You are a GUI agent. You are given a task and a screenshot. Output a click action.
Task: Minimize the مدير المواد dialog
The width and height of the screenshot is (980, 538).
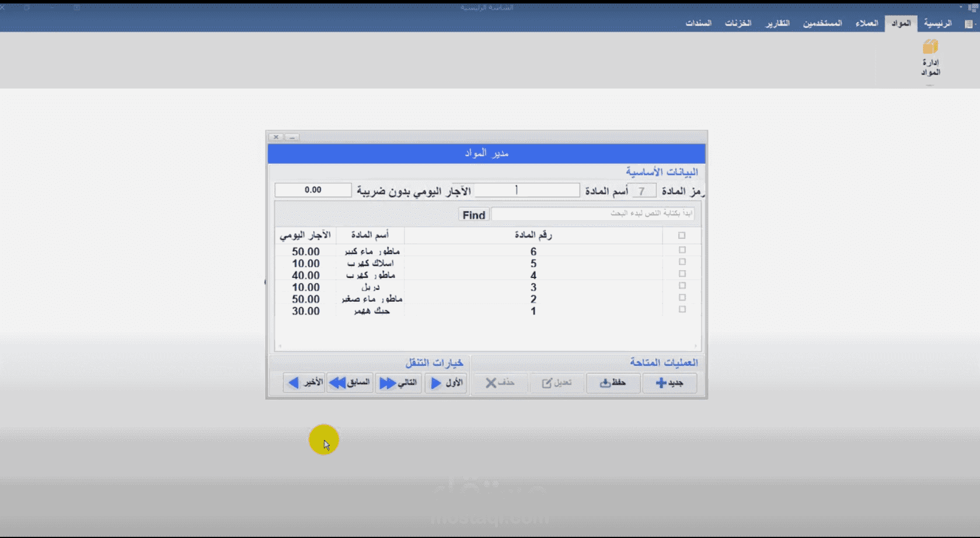tap(292, 137)
